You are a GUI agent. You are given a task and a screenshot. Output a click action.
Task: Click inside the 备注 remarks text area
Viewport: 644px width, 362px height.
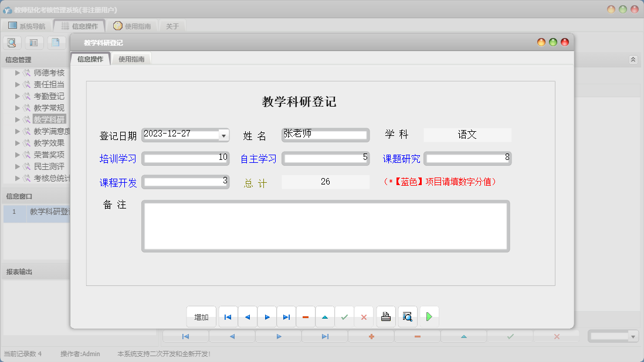click(326, 226)
